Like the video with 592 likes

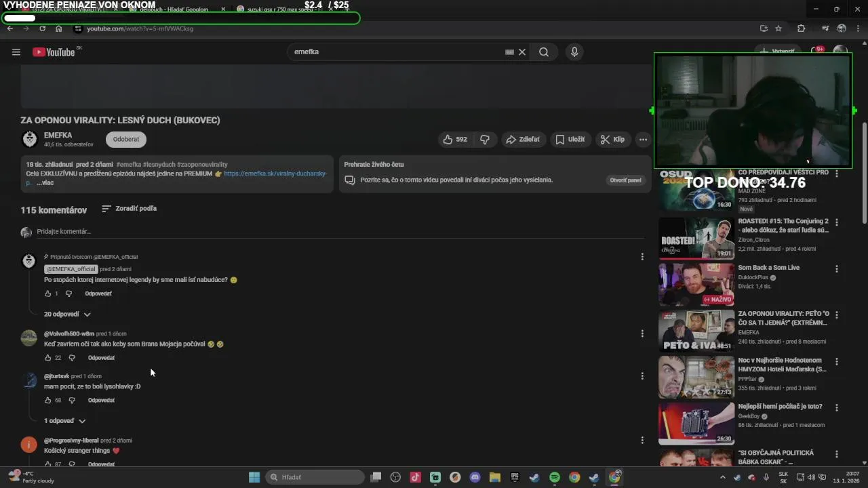click(x=455, y=140)
